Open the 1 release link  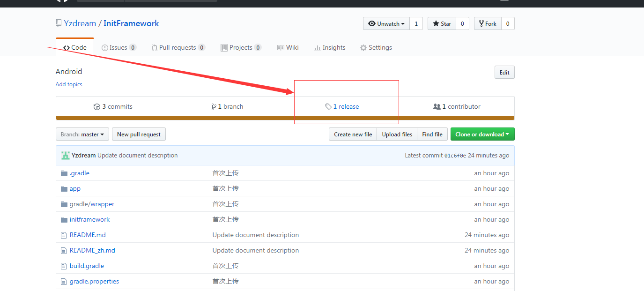(342, 107)
